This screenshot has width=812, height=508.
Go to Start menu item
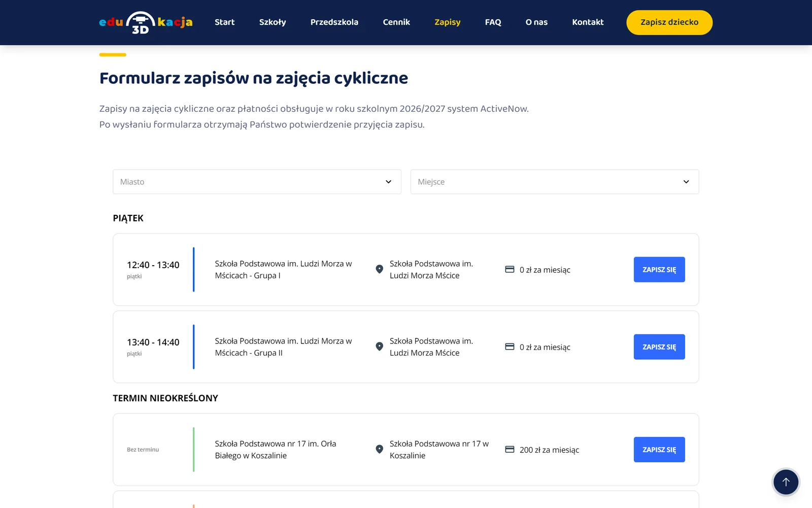pos(224,22)
